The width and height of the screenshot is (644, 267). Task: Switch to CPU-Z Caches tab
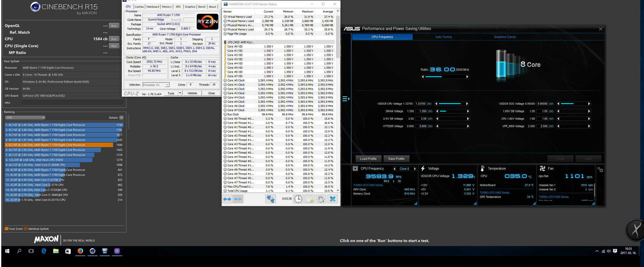(x=139, y=7)
